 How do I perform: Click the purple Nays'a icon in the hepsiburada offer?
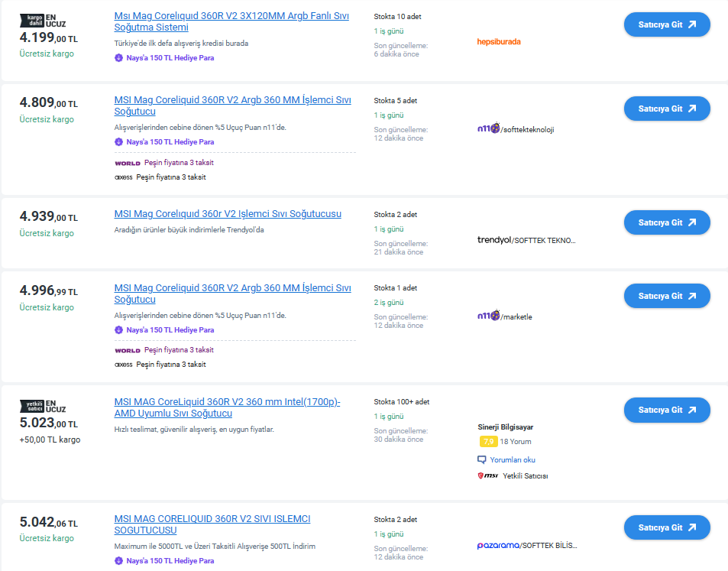click(x=118, y=57)
